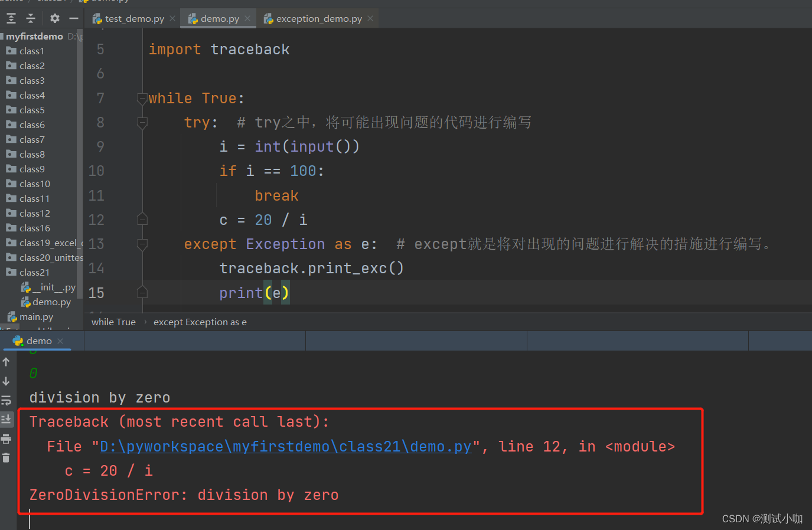Image resolution: width=812 pixels, height=530 pixels.
Task: Toggle scroll to end in the console
Action: pos(6,419)
